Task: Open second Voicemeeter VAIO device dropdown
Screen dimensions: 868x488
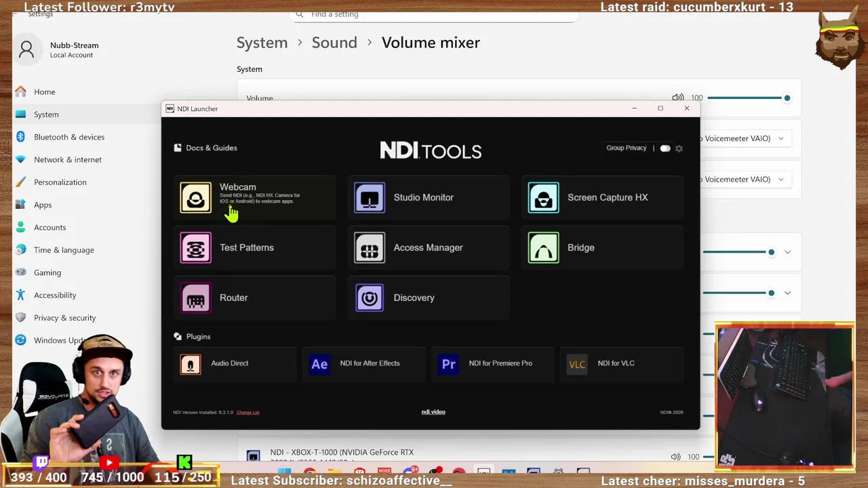Action: [745, 180]
